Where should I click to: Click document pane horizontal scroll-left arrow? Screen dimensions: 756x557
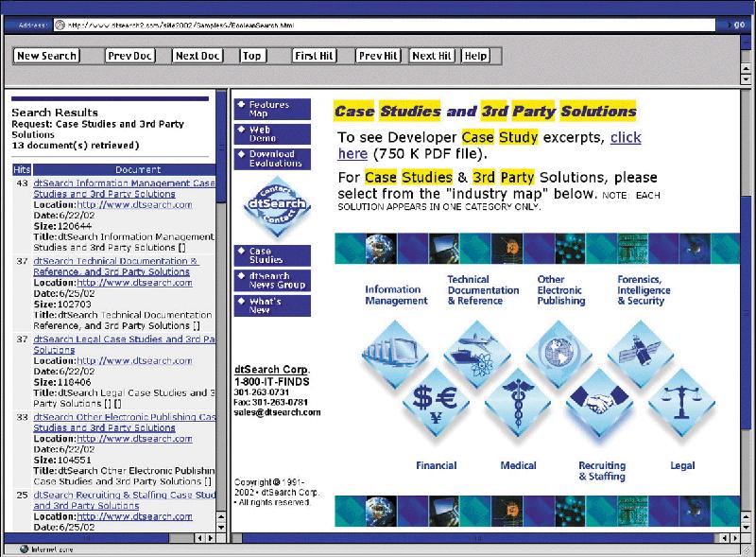pyautogui.click(x=724, y=538)
